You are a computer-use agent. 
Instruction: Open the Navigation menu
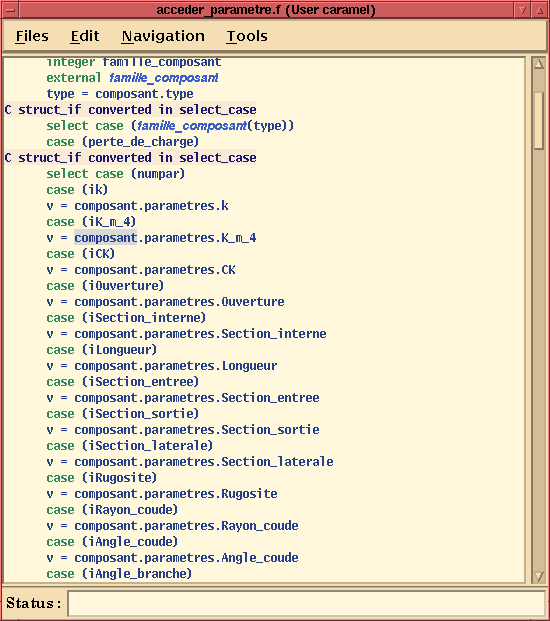click(x=163, y=36)
